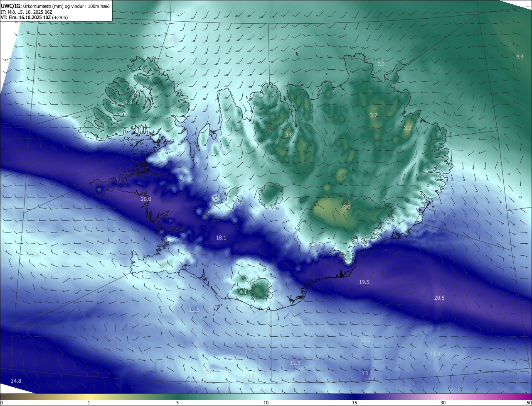Viewport: 532px width, 406px height.
Task: Click the 10.1 value on the map
Action: coord(207,372)
